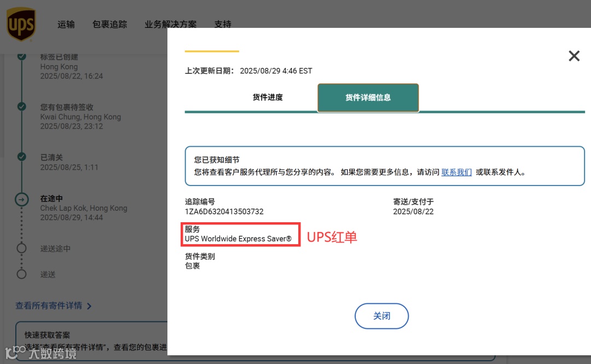The height and width of the screenshot is (364, 591).
Task: Open the 业务解决方案 menu
Action: [x=171, y=25]
